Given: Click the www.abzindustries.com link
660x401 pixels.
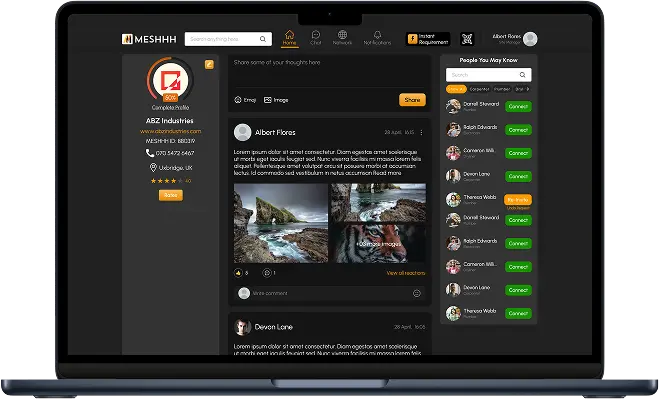Looking at the screenshot, I should coord(171,131).
